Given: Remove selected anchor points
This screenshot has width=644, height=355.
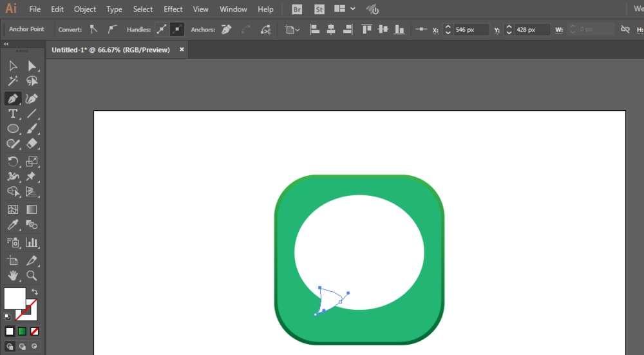Looking at the screenshot, I should [226, 29].
